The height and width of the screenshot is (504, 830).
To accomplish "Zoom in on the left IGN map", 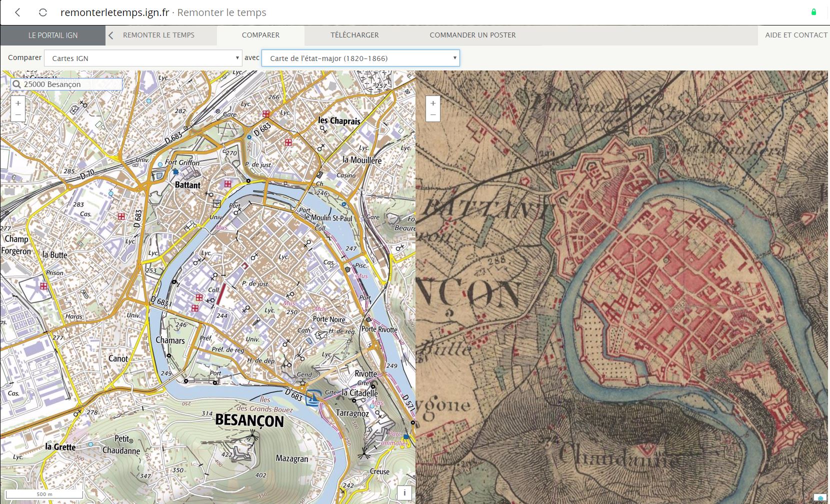I will [18, 103].
